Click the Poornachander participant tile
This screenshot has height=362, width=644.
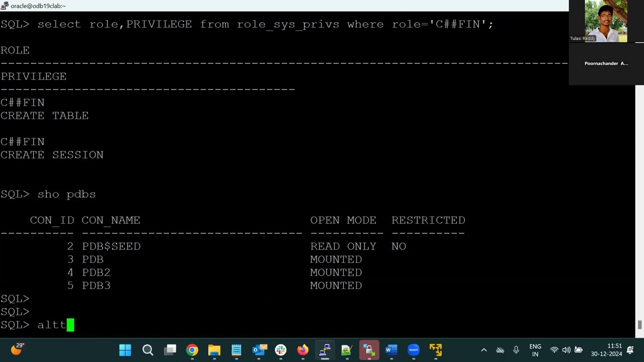point(606,63)
